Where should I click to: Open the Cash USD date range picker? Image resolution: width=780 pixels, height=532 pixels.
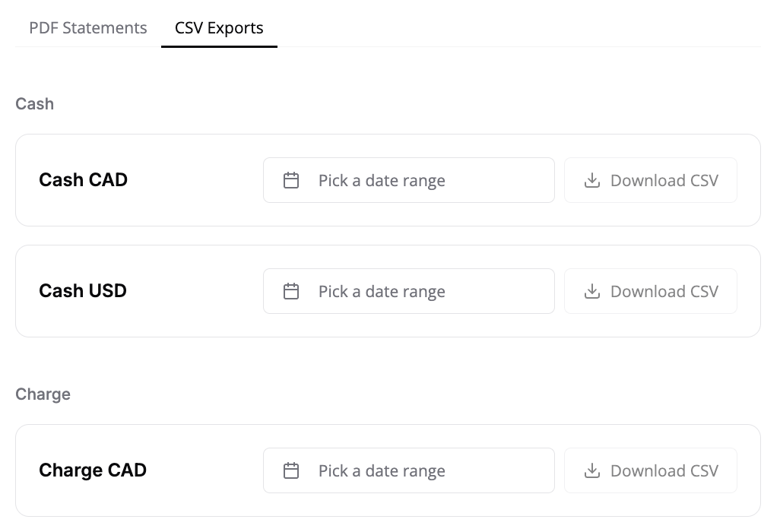[408, 292]
